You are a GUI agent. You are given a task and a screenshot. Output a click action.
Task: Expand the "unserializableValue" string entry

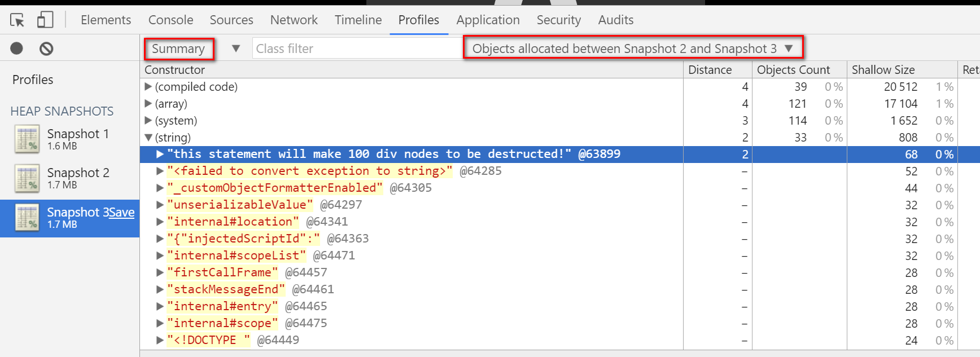pyautogui.click(x=160, y=205)
